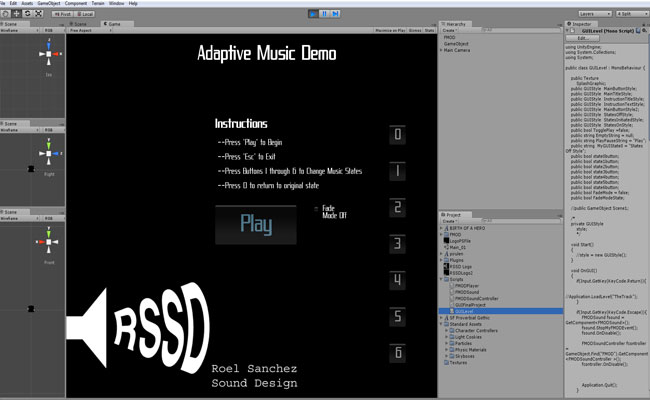
Task: Expand Main Camera in Hierarchy
Action: click(441, 50)
